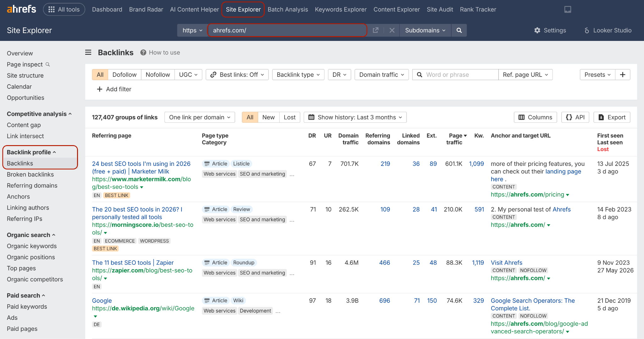Open Looker Studio
The image size is (644, 339).
point(608,30)
